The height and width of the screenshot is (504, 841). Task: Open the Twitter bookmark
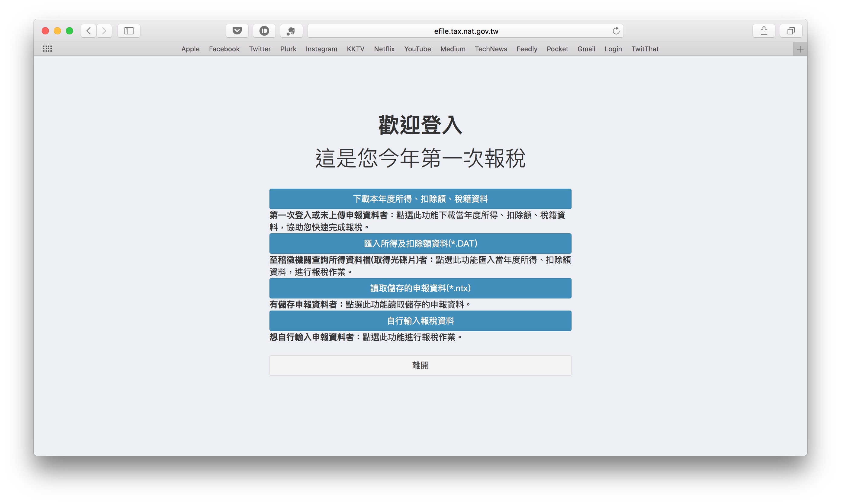(260, 49)
